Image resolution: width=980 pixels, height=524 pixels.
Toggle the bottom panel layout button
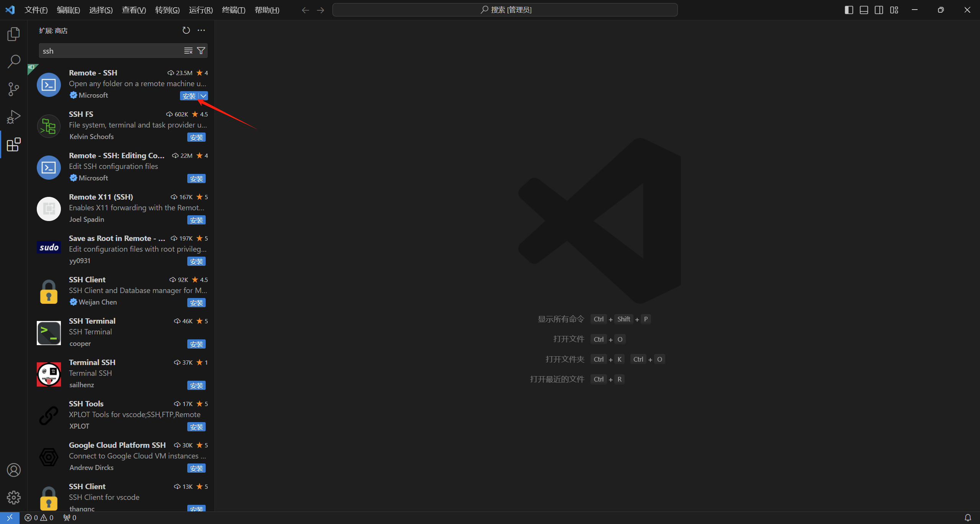click(x=864, y=10)
